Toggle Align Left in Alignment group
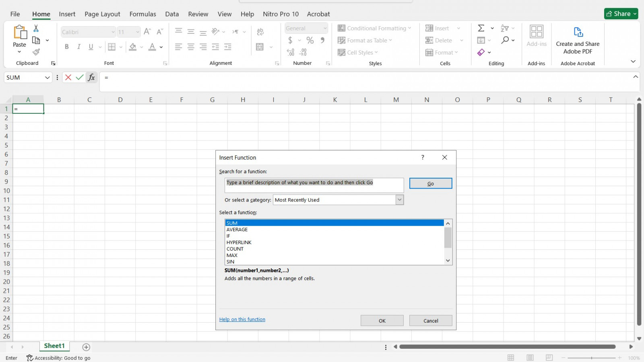The width and height of the screenshot is (644, 362). [x=179, y=47]
